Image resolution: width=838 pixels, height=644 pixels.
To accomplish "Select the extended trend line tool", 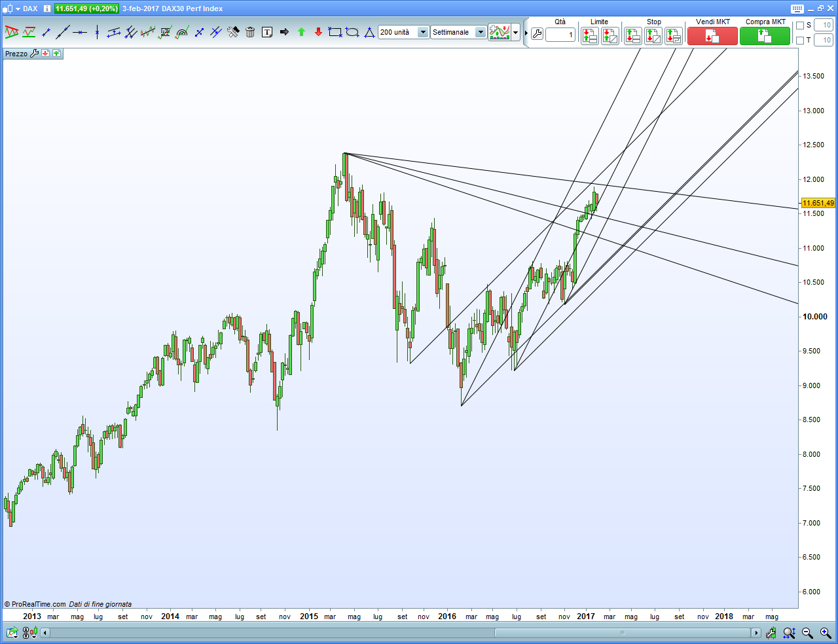I will pos(63,32).
